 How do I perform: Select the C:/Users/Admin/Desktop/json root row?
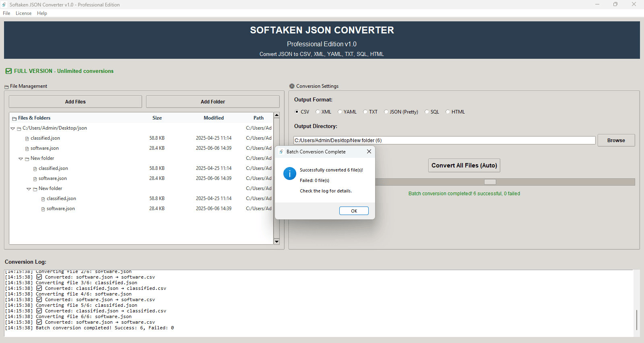point(141,128)
